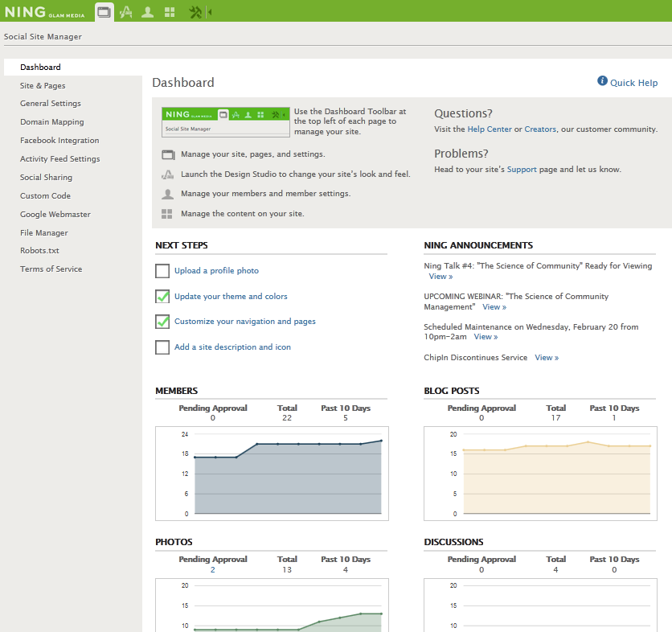View Scheduled Maintenance announcement

(x=486, y=337)
